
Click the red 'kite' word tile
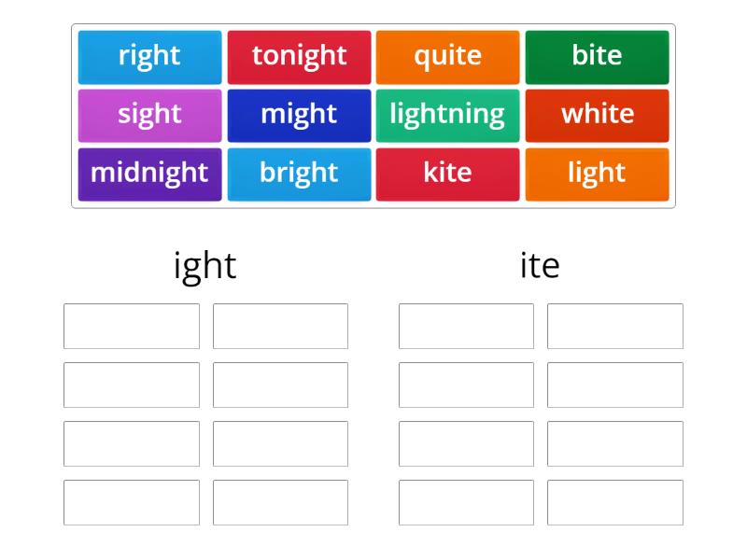point(448,175)
